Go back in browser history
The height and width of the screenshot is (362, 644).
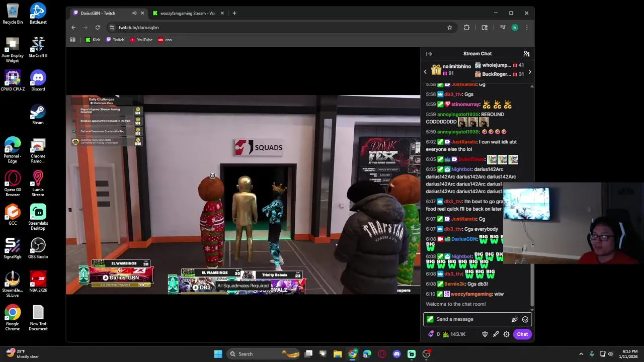coord(73,28)
